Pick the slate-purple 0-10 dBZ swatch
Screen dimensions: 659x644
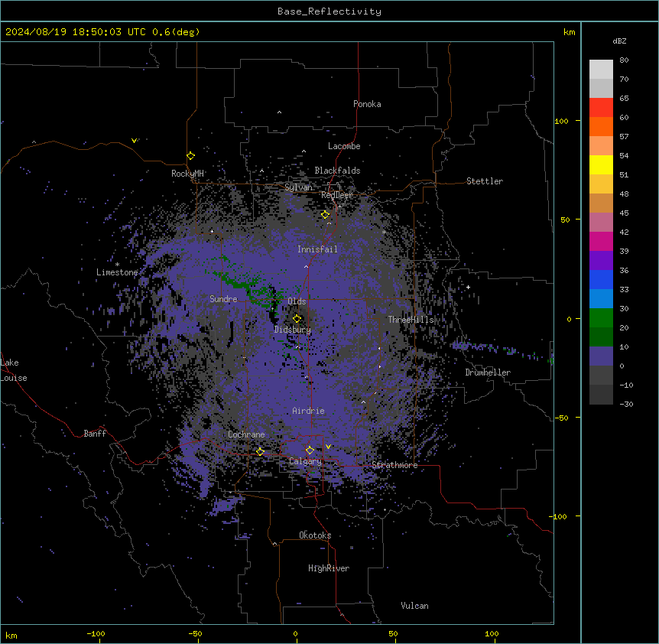pos(601,356)
